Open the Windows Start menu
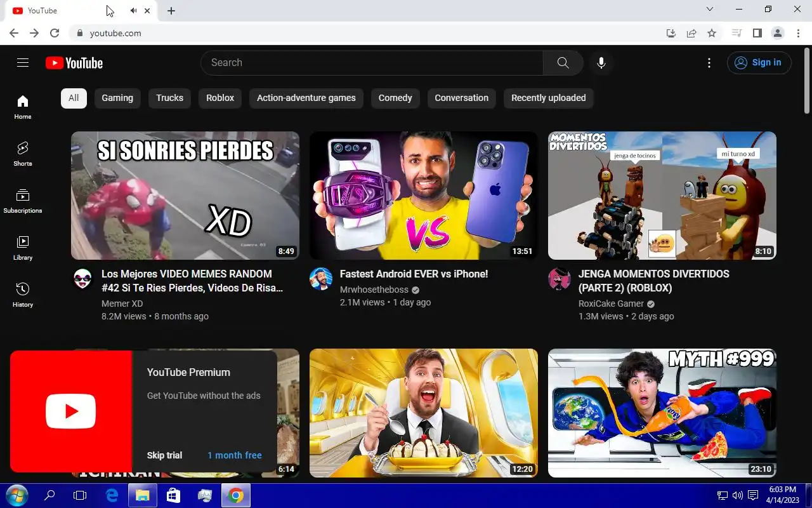The width and height of the screenshot is (812, 508). tap(16, 495)
